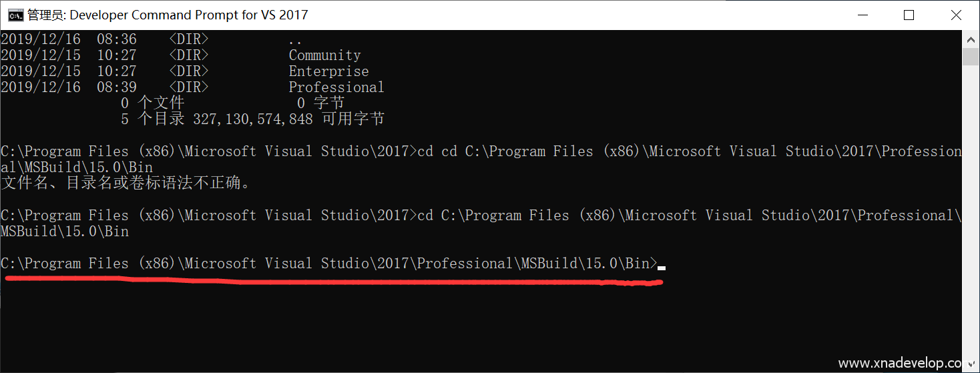Click the vertical scrollbar thumb
This screenshot has width=980, height=373.
pyautogui.click(x=971, y=56)
